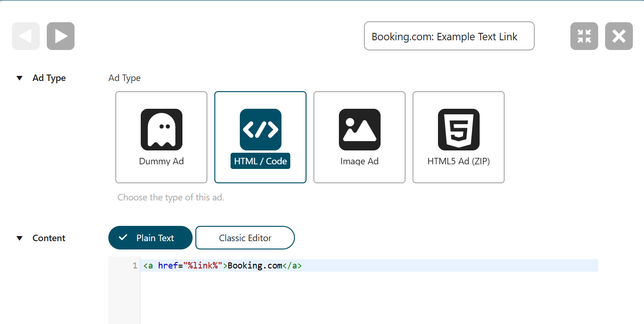
Task: Go to the previous ad arrow button
Action: [x=26, y=36]
